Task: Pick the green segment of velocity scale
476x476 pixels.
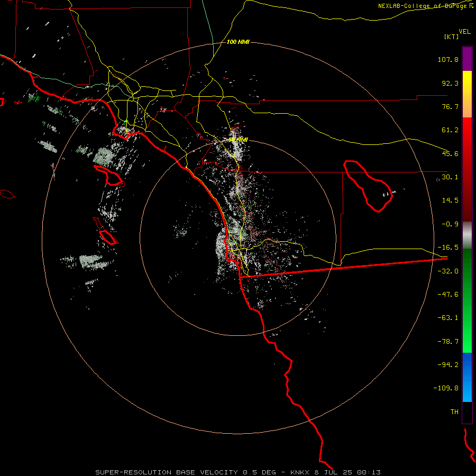Action: [x=467, y=300]
